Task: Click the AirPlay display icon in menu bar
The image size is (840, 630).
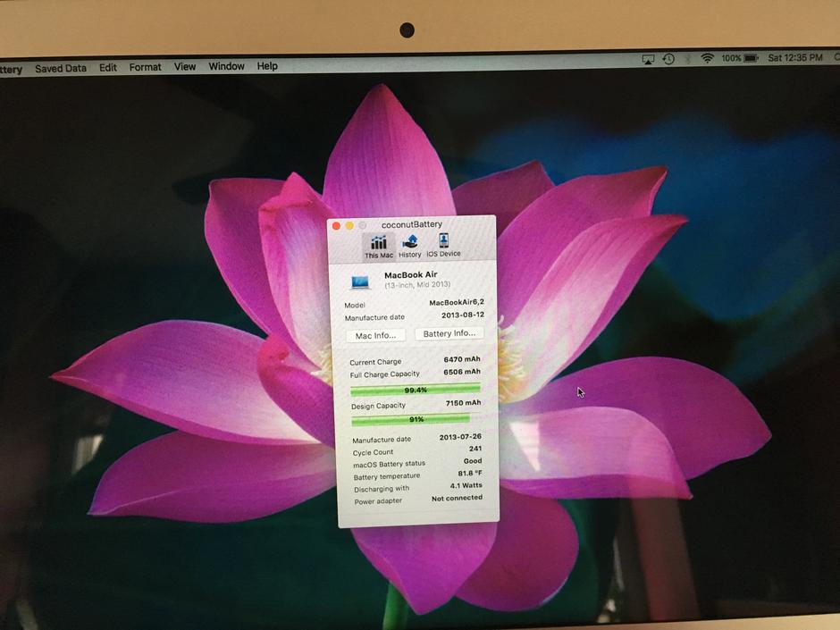Action: [648, 60]
